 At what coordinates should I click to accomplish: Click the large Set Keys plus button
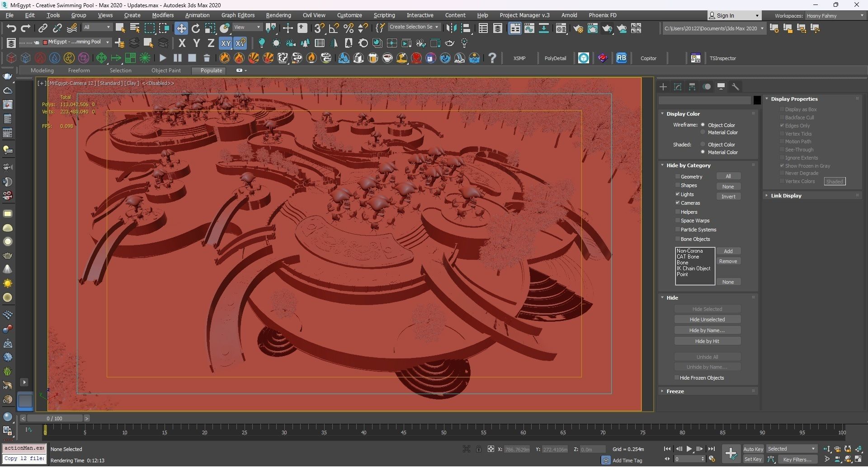pos(731,453)
